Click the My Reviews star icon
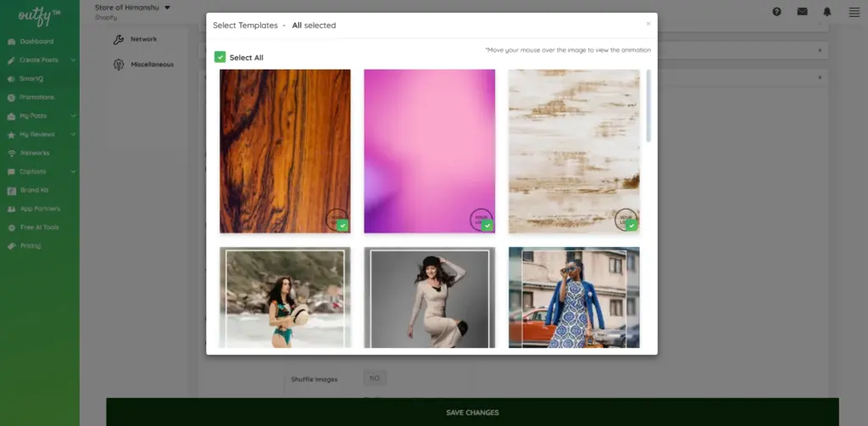 coord(11,135)
